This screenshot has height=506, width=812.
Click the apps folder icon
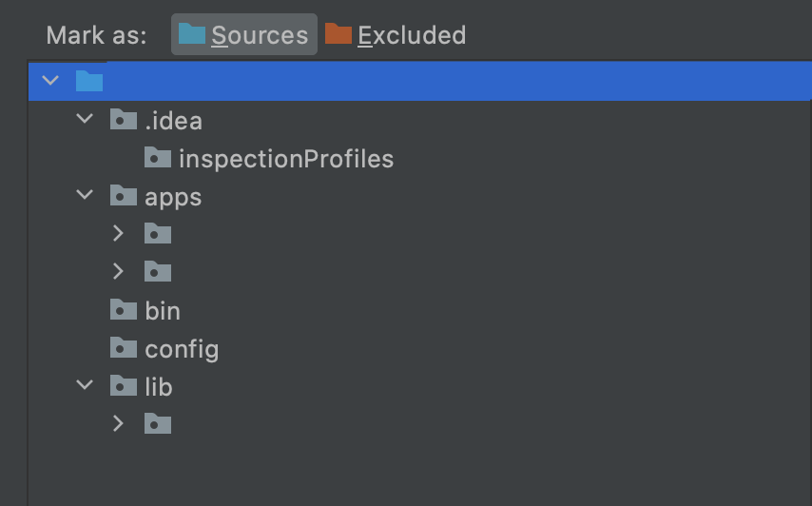124,196
